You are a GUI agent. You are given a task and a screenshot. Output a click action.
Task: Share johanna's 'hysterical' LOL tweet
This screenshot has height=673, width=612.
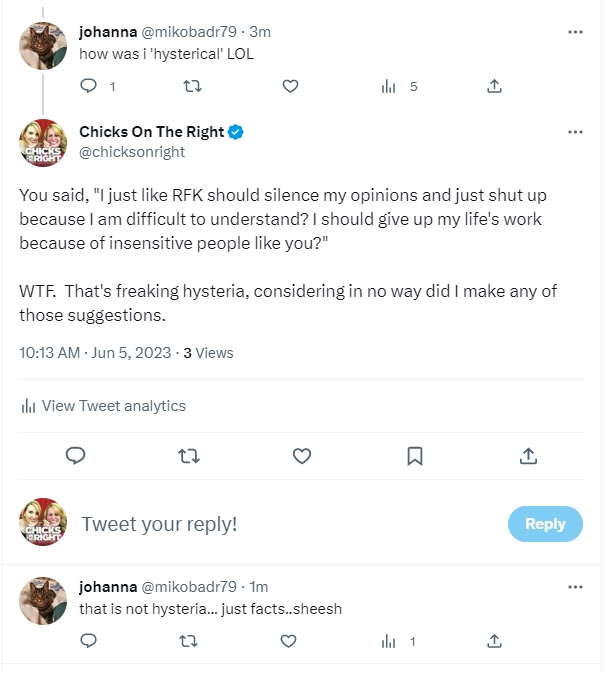[494, 87]
